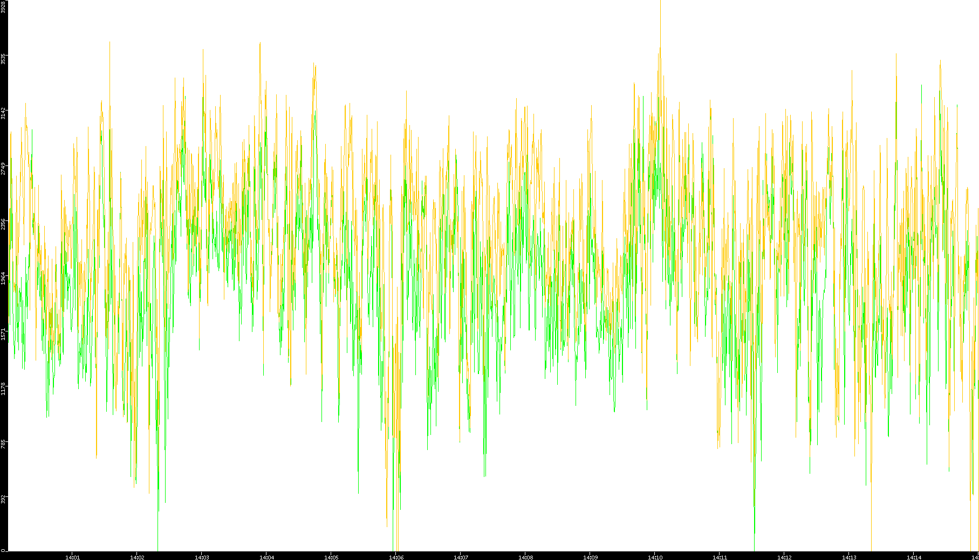Click the 14:06 time axis label
Screen dimensions: 979x560
point(396,557)
